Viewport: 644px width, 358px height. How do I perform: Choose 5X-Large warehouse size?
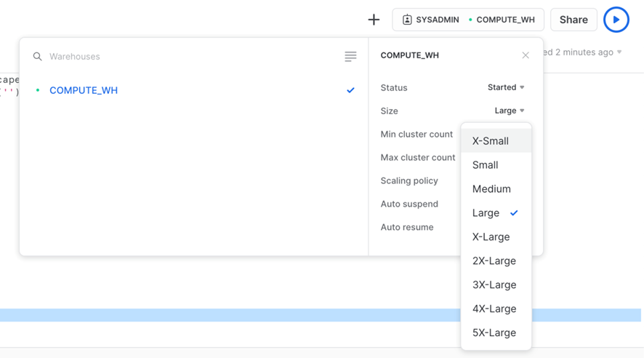pos(494,333)
